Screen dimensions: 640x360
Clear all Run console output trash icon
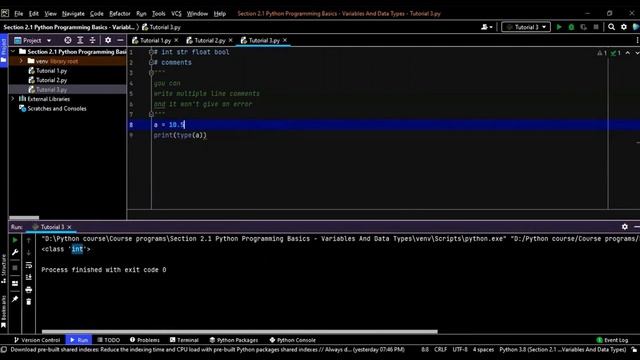(29, 302)
